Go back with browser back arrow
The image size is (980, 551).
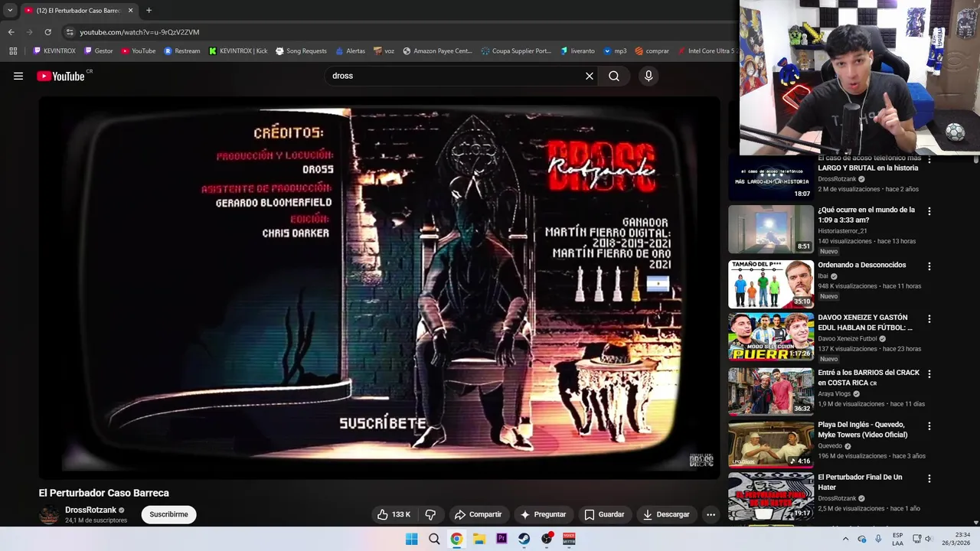tap(11, 32)
